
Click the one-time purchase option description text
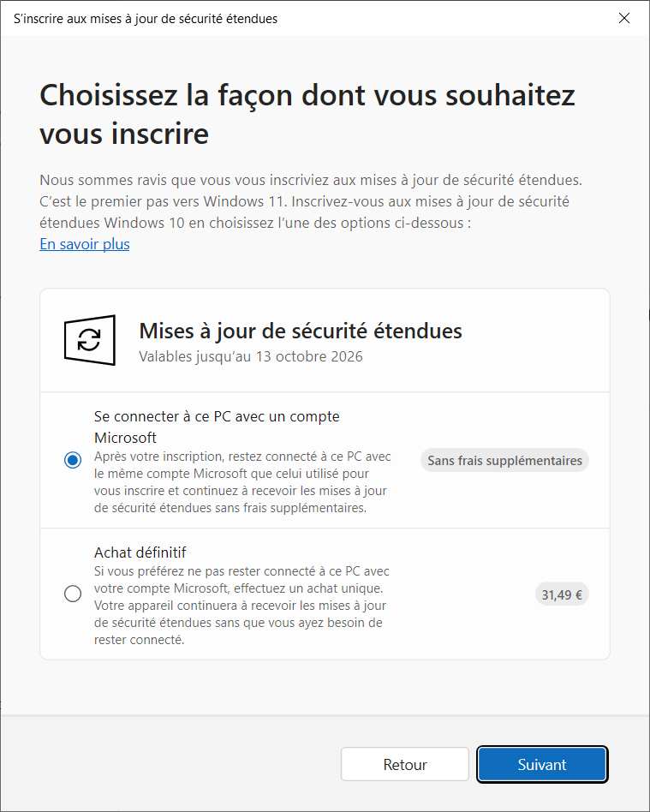[x=242, y=606]
